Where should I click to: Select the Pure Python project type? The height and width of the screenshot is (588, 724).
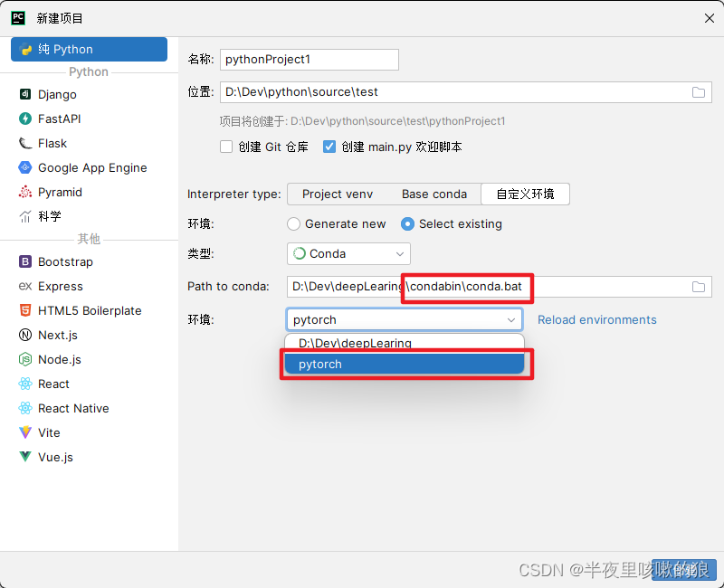click(x=89, y=49)
